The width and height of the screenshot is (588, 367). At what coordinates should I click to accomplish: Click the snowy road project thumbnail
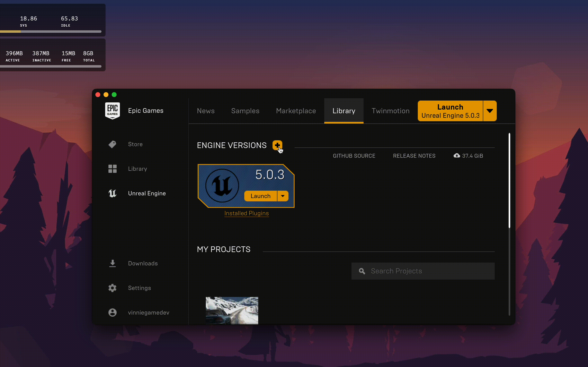232,311
